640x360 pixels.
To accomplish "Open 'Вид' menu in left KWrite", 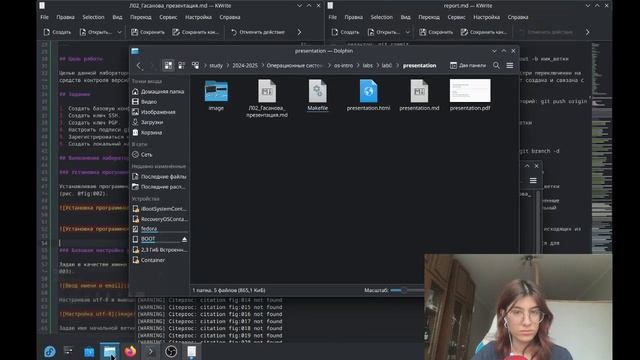I will [117, 17].
